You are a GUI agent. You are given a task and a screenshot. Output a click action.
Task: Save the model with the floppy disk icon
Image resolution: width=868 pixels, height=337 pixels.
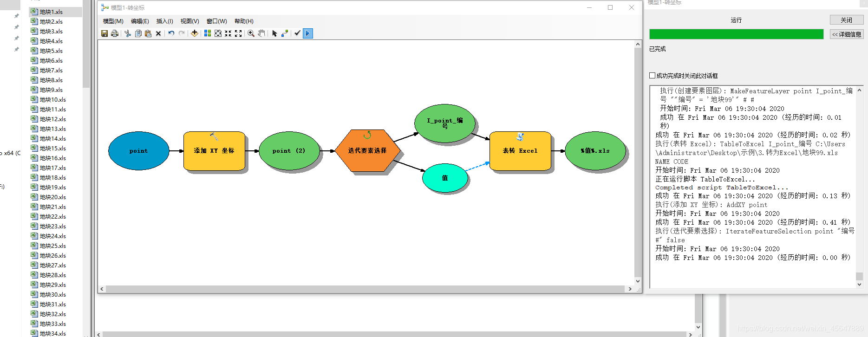(x=104, y=33)
